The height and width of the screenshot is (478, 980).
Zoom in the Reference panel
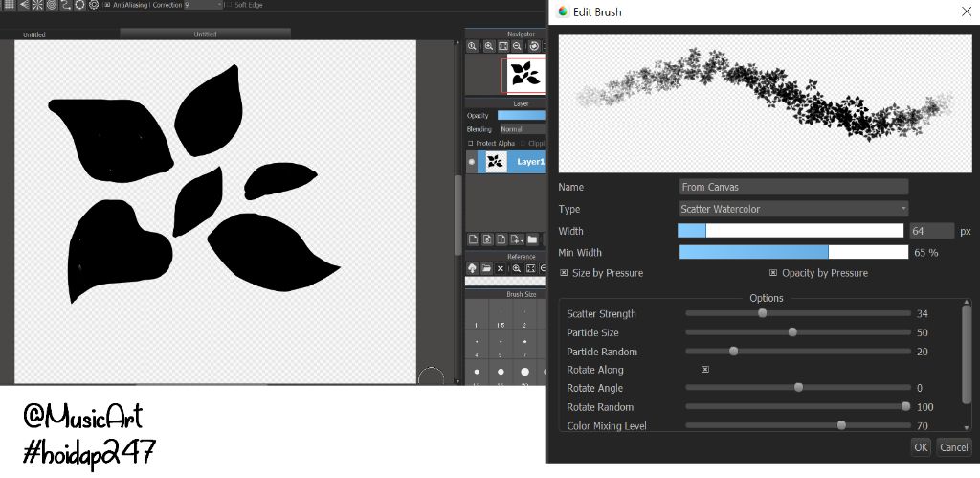[517, 268]
